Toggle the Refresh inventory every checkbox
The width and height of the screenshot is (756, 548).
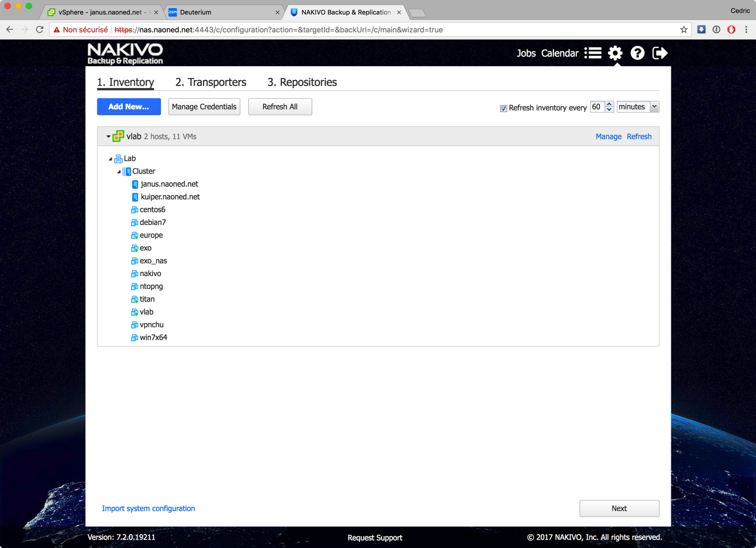tap(503, 108)
